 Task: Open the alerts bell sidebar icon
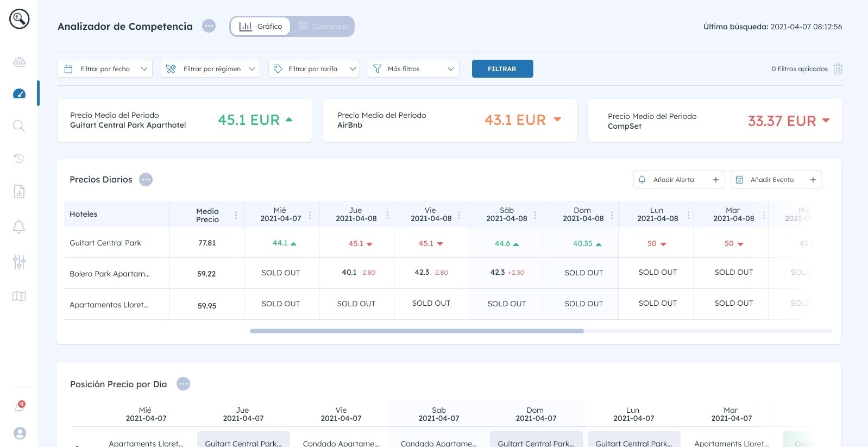(x=19, y=226)
